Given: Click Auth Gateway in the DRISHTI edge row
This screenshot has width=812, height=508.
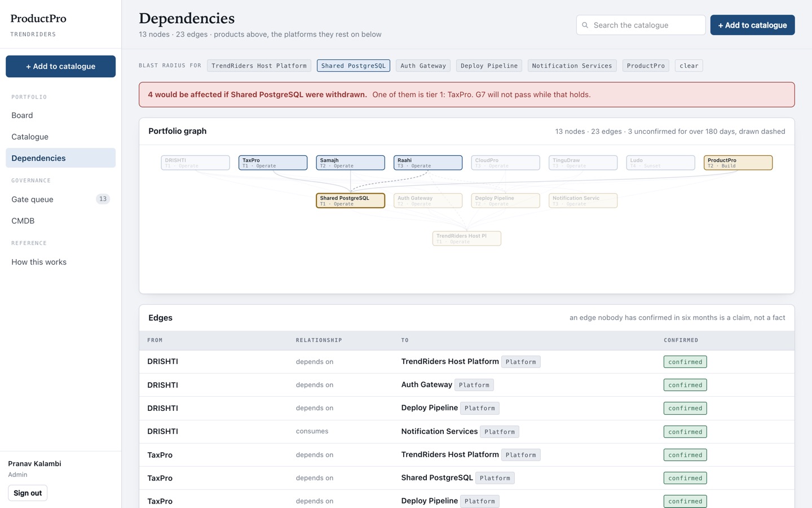Looking at the screenshot, I should click(427, 384).
